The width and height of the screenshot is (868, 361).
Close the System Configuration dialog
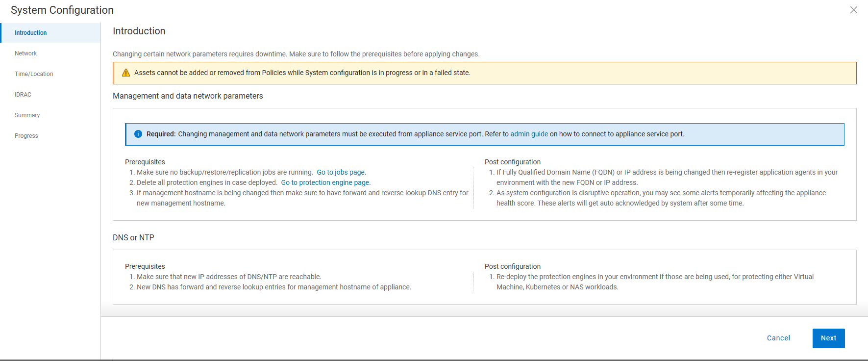click(853, 10)
